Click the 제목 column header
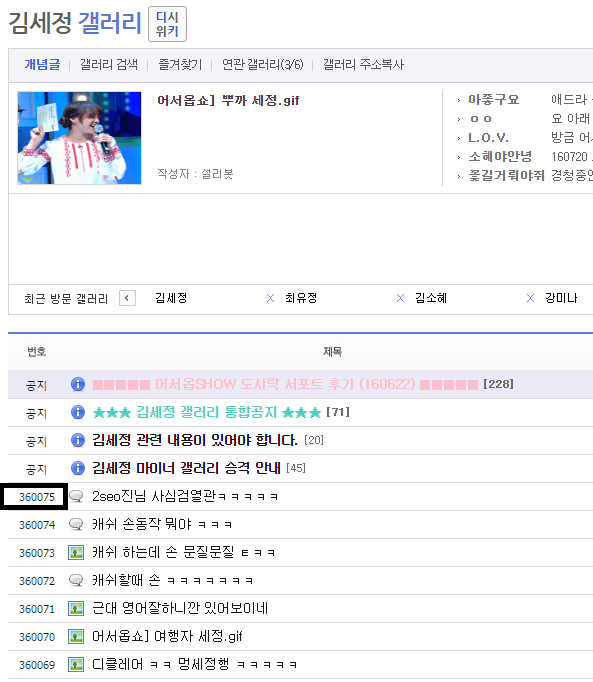Screen dimensions: 593x682 click(332, 351)
